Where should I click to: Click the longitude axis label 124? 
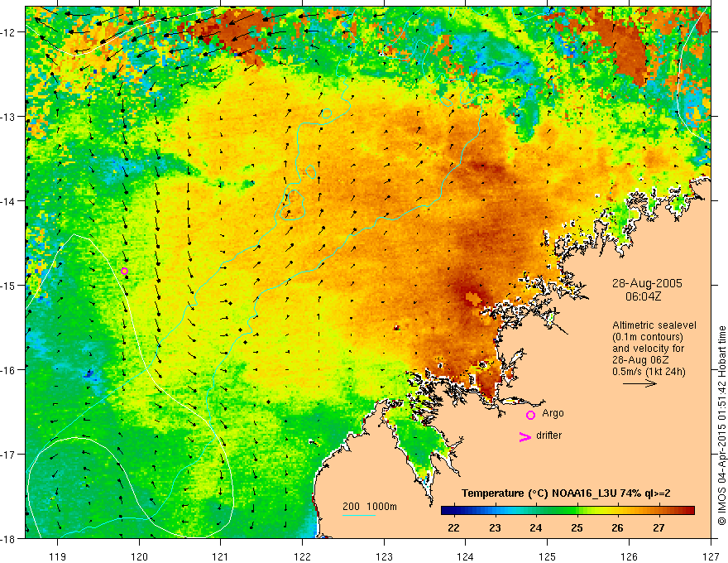(466, 556)
